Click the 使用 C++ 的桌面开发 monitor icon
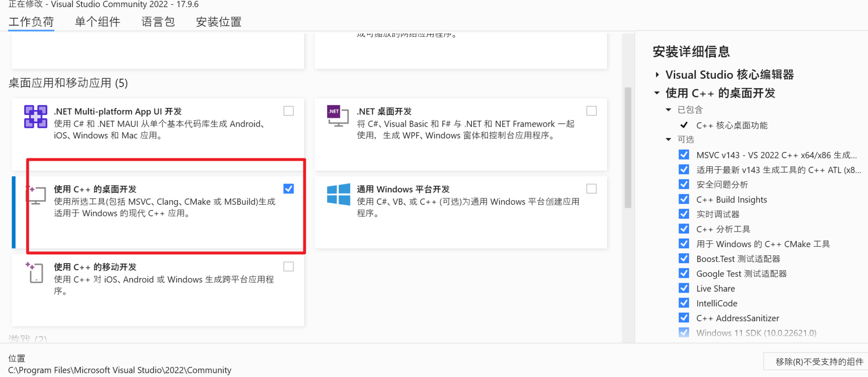 (x=35, y=195)
